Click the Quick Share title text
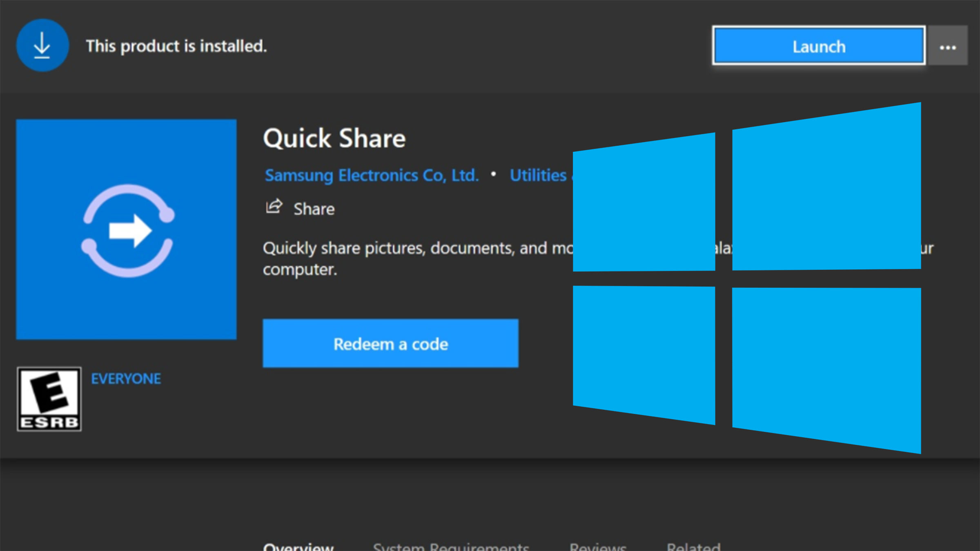Image resolution: width=980 pixels, height=551 pixels. coord(334,138)
